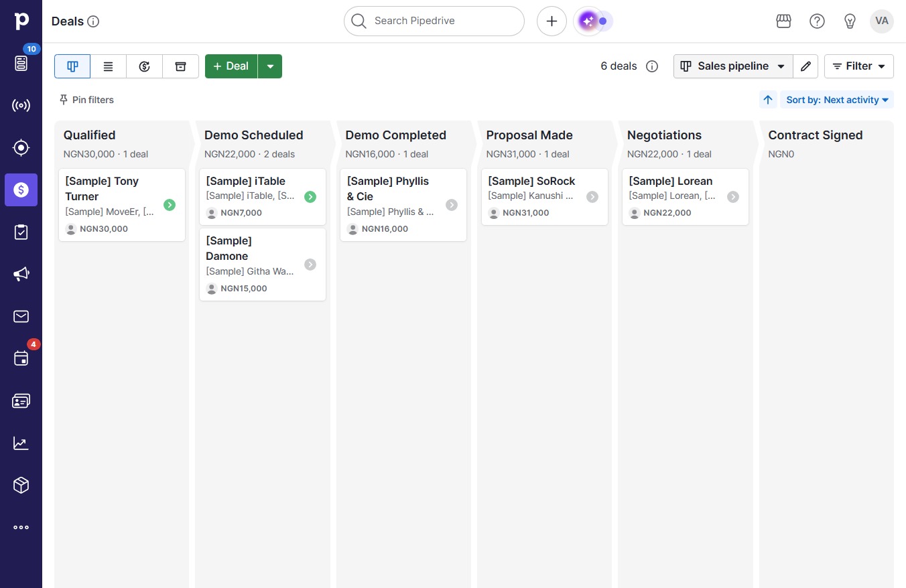Image resolution: width=906 pixels, height=588 pixels.
Task: Click grey activity arrow on Phyllis & Cie deal
Action: tap(452, 205)
